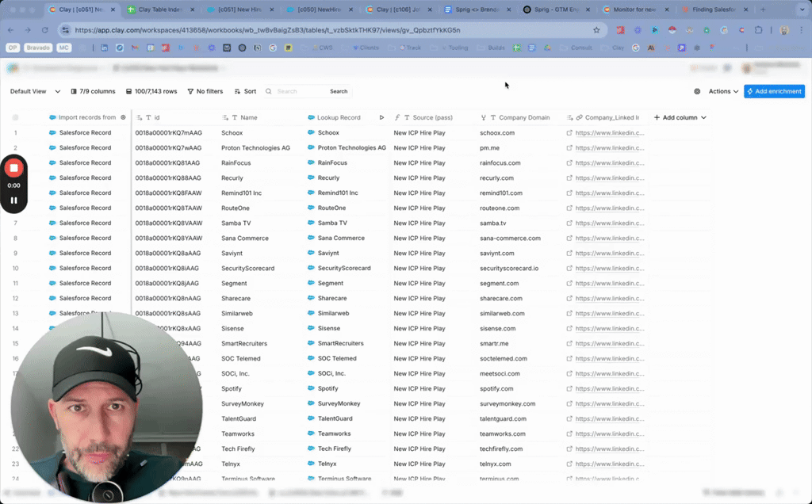This screenshot has height=504, width=812.
Task: Pause the recording
Action: [13, 200]
